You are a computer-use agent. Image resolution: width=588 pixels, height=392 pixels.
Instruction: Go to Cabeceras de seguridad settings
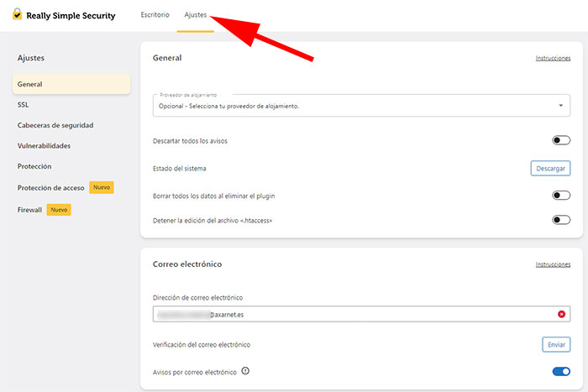55,125
